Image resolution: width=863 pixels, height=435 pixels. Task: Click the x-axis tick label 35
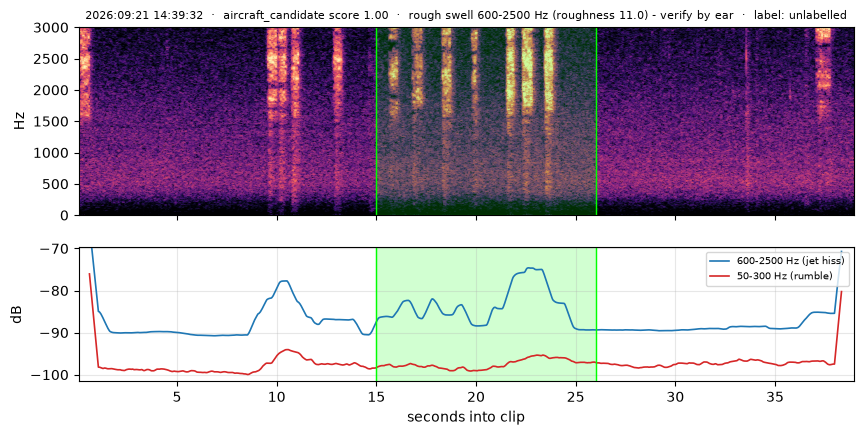pos(775,396)
